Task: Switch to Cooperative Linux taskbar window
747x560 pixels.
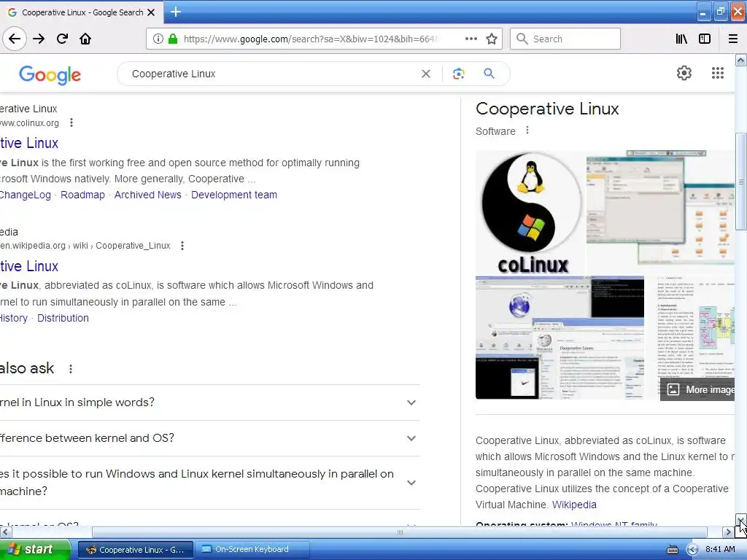Action: click(135, 550)
